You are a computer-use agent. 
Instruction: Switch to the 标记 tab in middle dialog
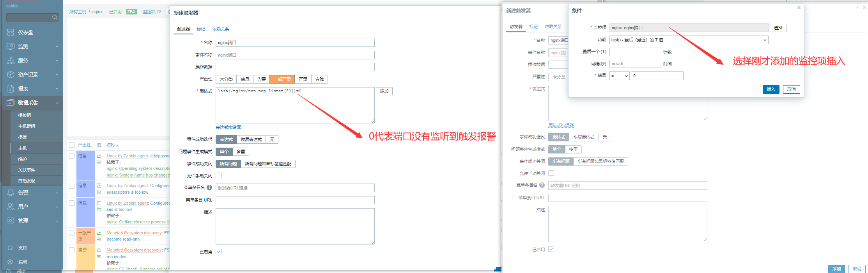[x=201, y=29]
